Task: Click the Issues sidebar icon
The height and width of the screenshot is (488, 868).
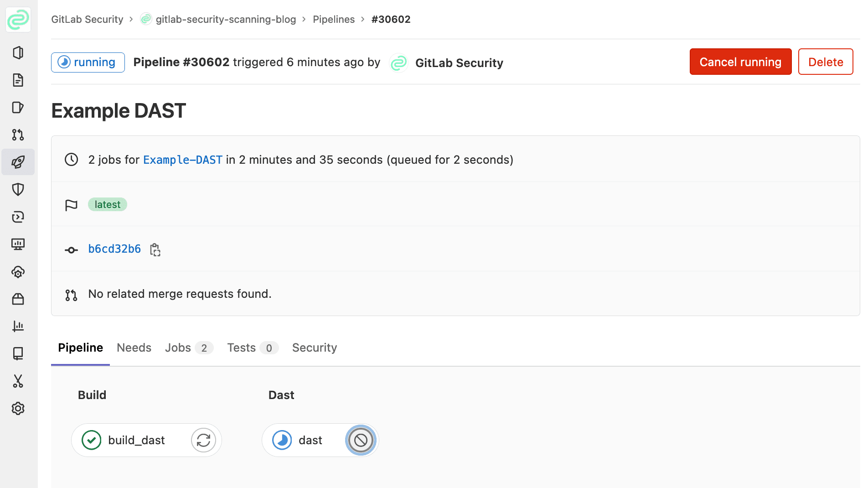Action: (18, 107)
